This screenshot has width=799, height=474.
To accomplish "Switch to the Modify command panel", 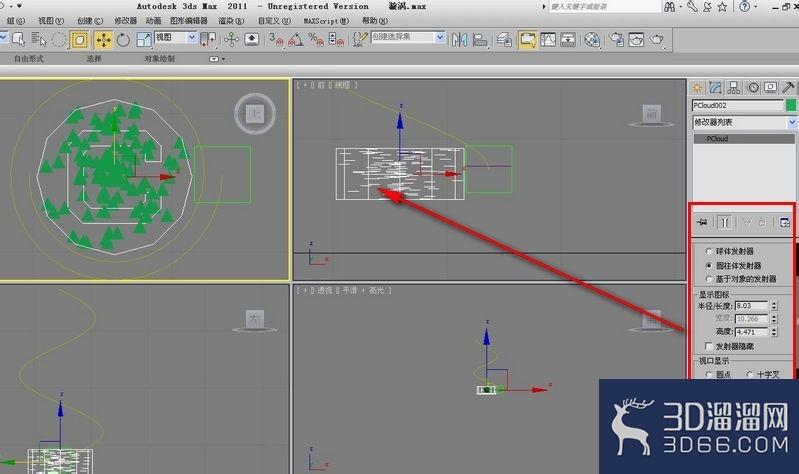I will coord(715,88).
